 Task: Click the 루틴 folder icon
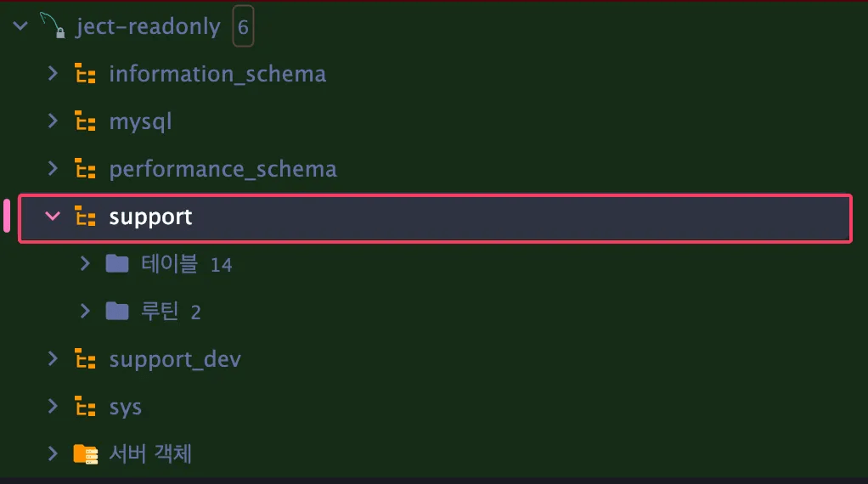coord(117,312)
